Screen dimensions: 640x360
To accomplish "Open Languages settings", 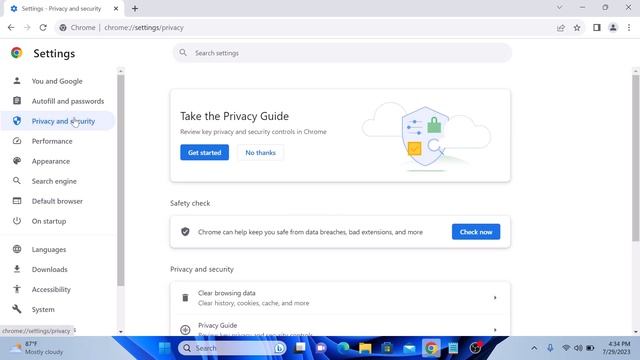I will click(x=57, y=249).
